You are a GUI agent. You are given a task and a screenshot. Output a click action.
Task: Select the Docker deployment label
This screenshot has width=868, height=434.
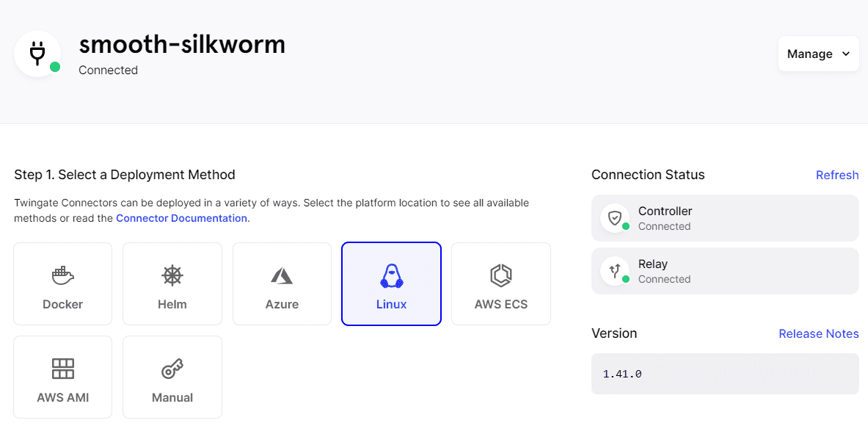coord(62,304)
